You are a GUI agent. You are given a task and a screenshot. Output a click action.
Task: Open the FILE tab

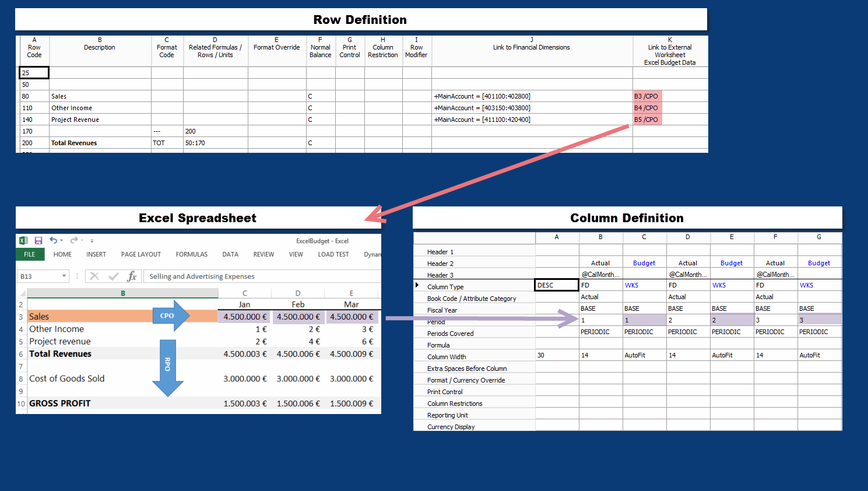tap(30, 254)
